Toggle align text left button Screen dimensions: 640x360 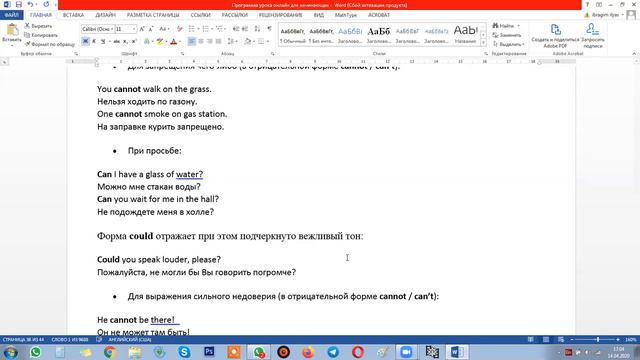pyautogui.click(x=191, y=41)
